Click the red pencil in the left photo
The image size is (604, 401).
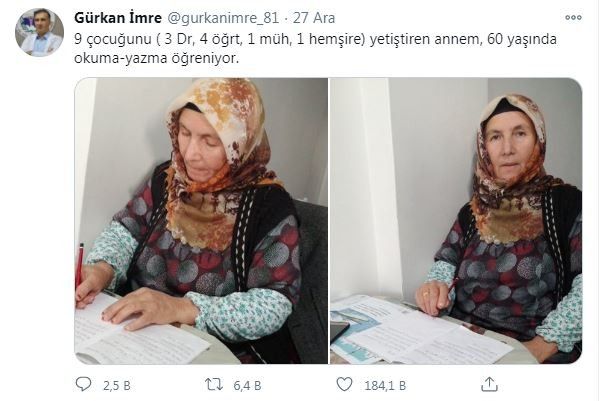click(80, 265)
